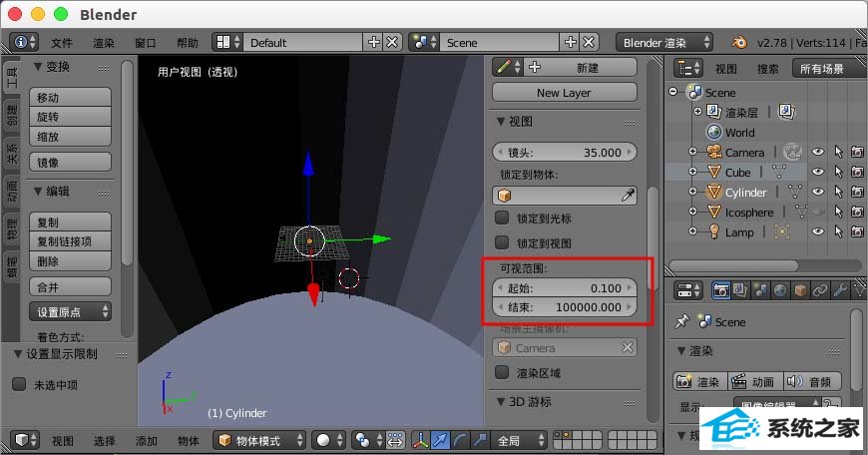Open the 所有场景 outliner filter dropdown
868x455 pixels.
click(827, 69)
